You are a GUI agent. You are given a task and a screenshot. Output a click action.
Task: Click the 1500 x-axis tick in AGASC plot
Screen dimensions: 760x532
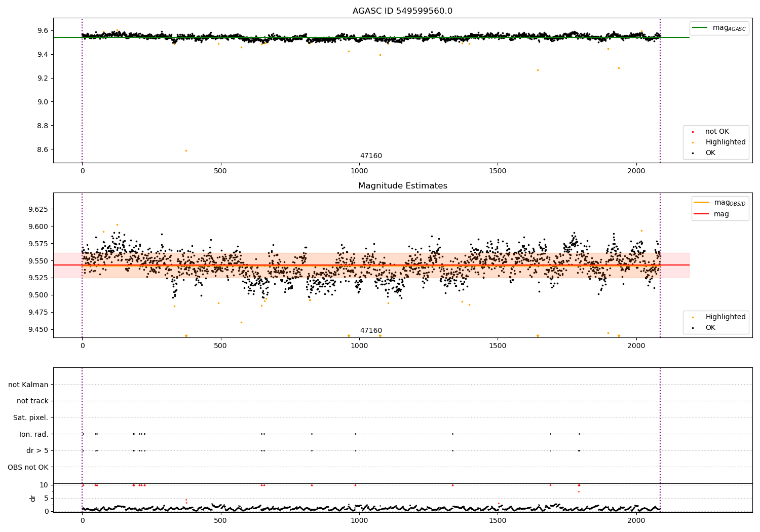pyautogui.click(x=498, y=171)
